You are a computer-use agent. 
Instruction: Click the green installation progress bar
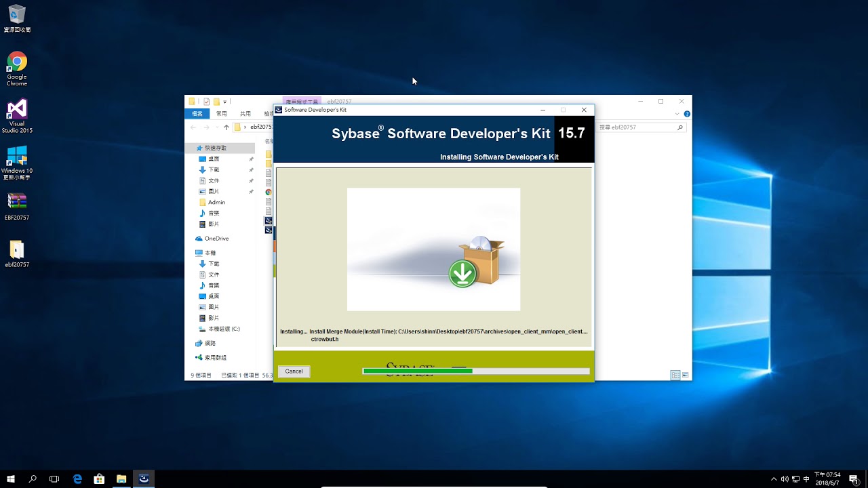(x=476, y=371)
